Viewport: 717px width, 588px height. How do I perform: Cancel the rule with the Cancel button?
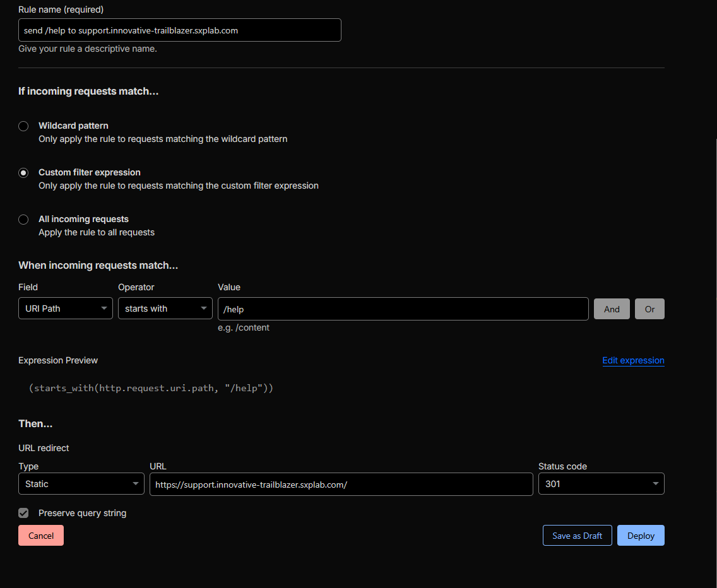(41, 536)
